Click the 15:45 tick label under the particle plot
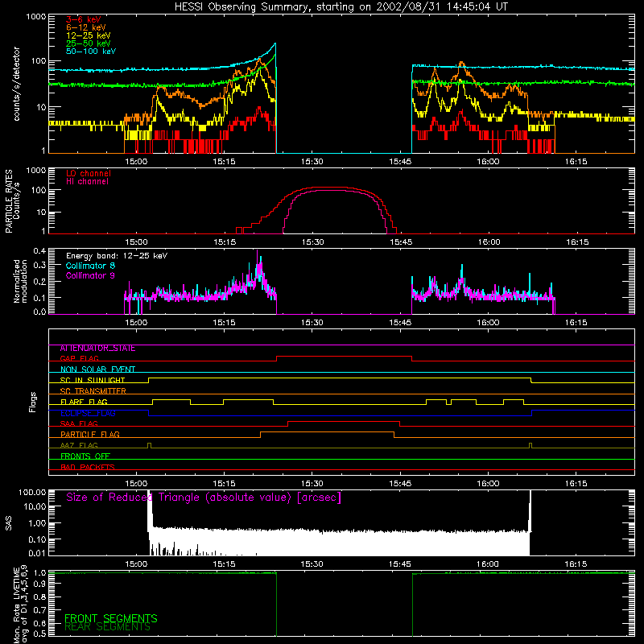Image resolution: width=644 pixels, height=644 pixels. (x=401, y=242)
